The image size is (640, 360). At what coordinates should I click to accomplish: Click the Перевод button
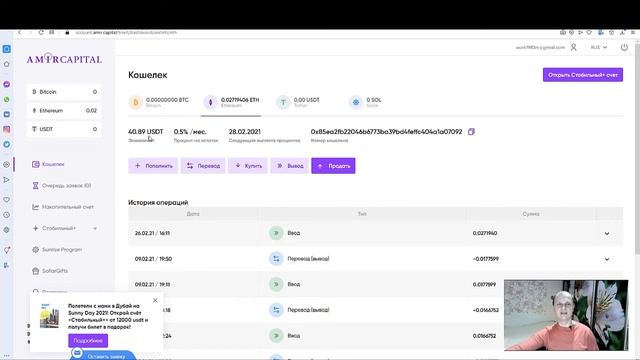pos(203,166)
